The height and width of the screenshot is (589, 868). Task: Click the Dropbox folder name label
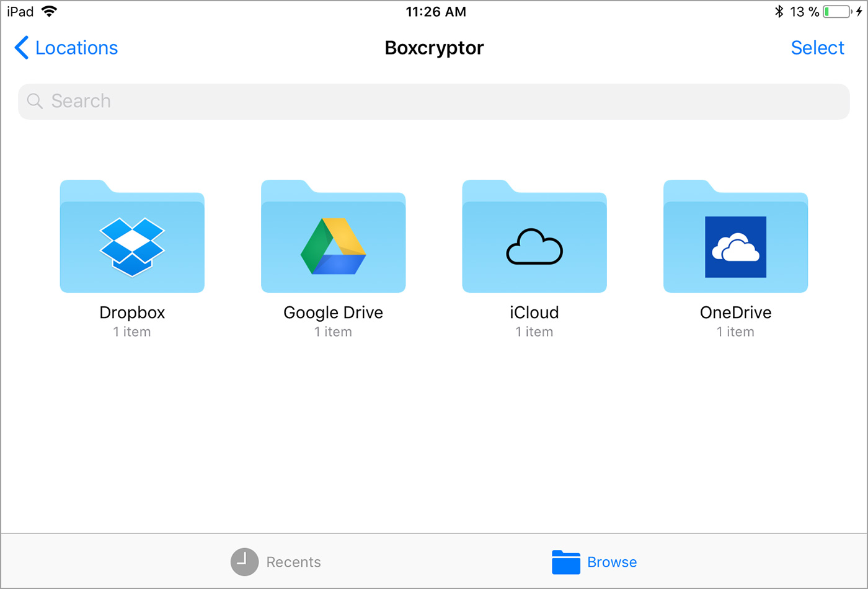(132, 312)
